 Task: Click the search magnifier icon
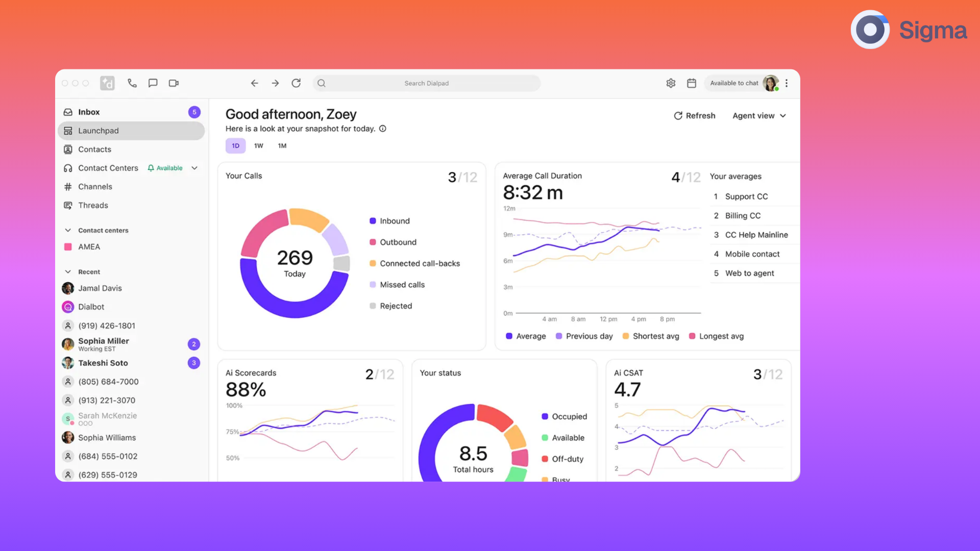pos(321,83)
